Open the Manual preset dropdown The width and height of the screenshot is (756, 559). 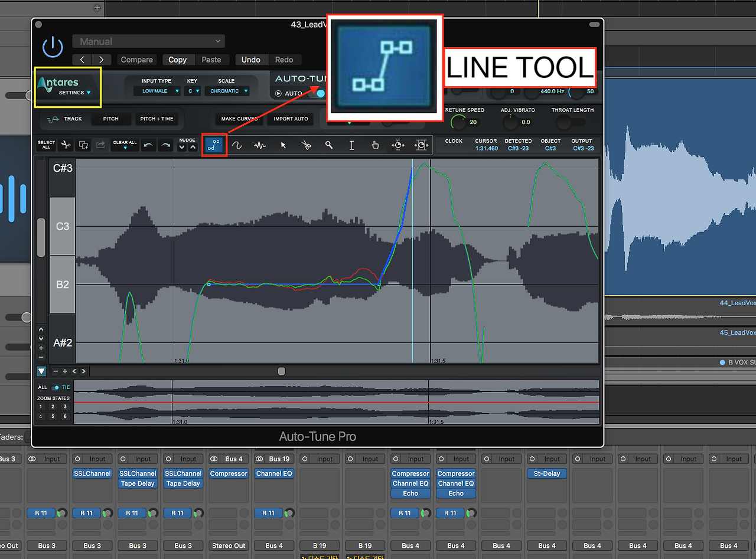(148, 41)
